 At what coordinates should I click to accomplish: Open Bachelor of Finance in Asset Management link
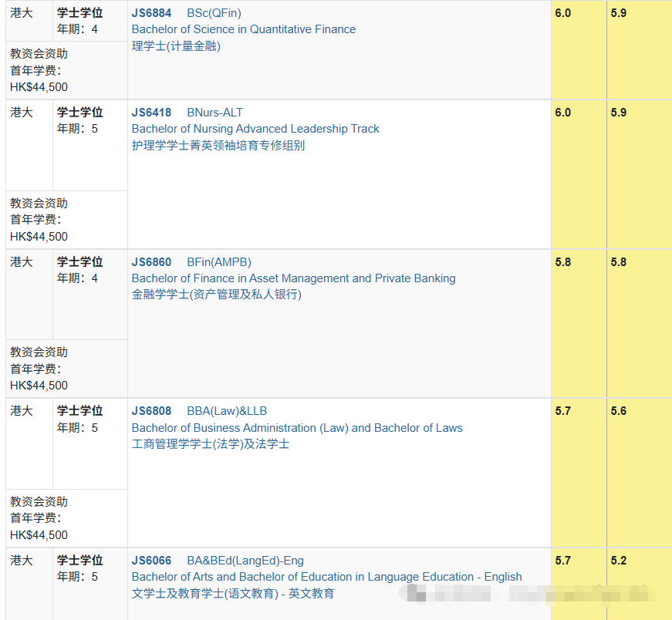click(x=294, y=278)
